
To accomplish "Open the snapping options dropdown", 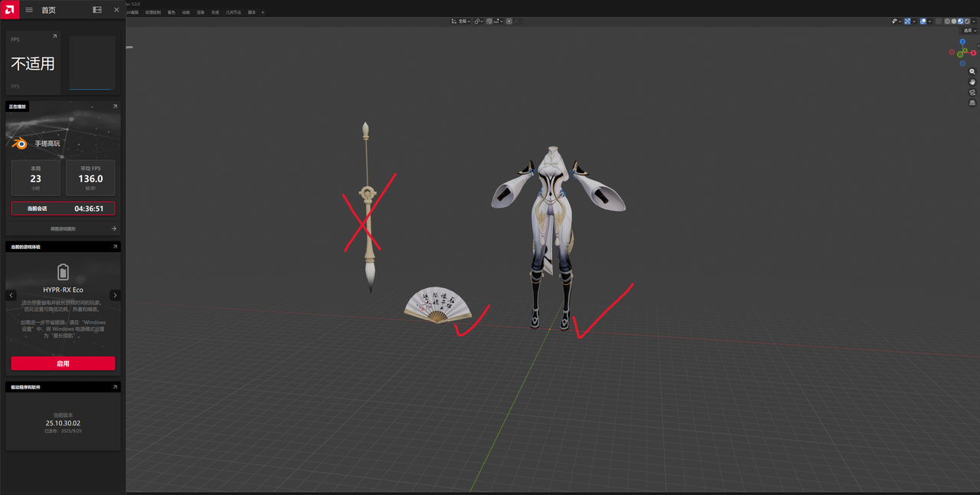I will click(498, 21).
